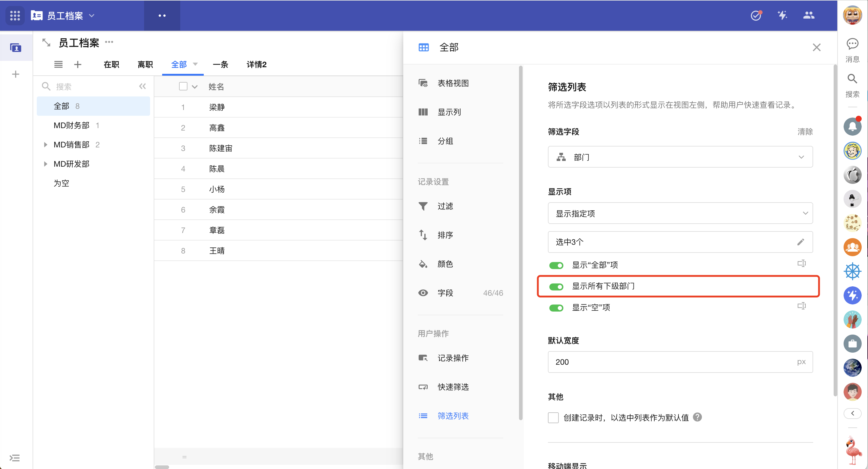
Task: Click the user avatar at top right
Action: tap(852, 15)
